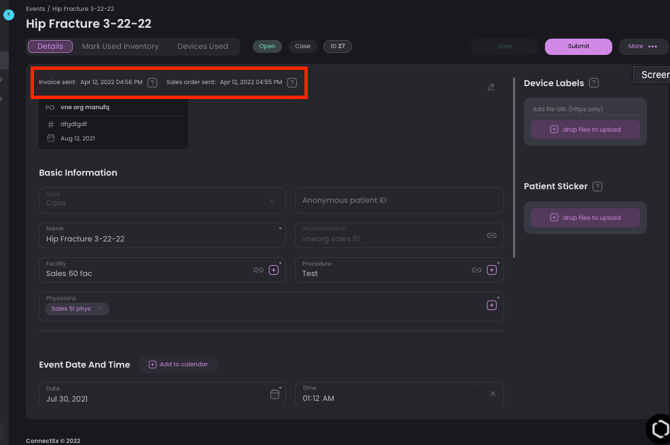Click Device Labels help question icon
670x445 pixels.
tap(594, 83)
